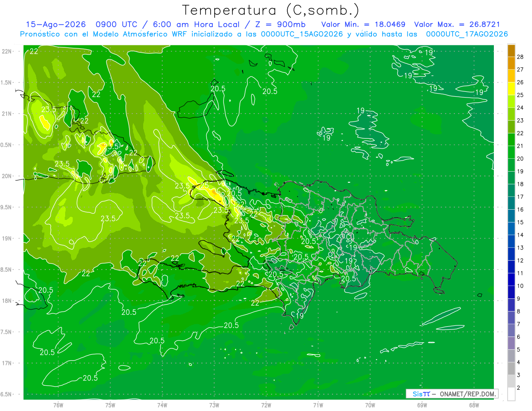
Task: Click the "68W" longitude axis label
Action: tap(474, 404)
